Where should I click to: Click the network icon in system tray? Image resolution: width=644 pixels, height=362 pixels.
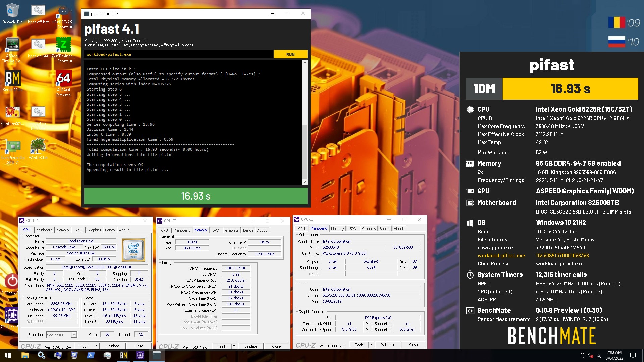(x=599, y=356)
